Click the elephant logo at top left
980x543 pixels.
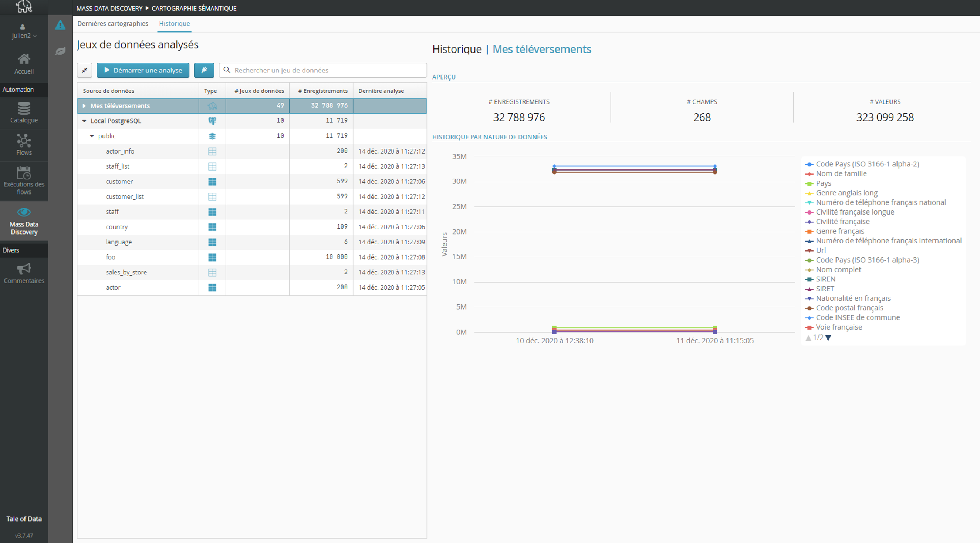click(x=24, y=6)
